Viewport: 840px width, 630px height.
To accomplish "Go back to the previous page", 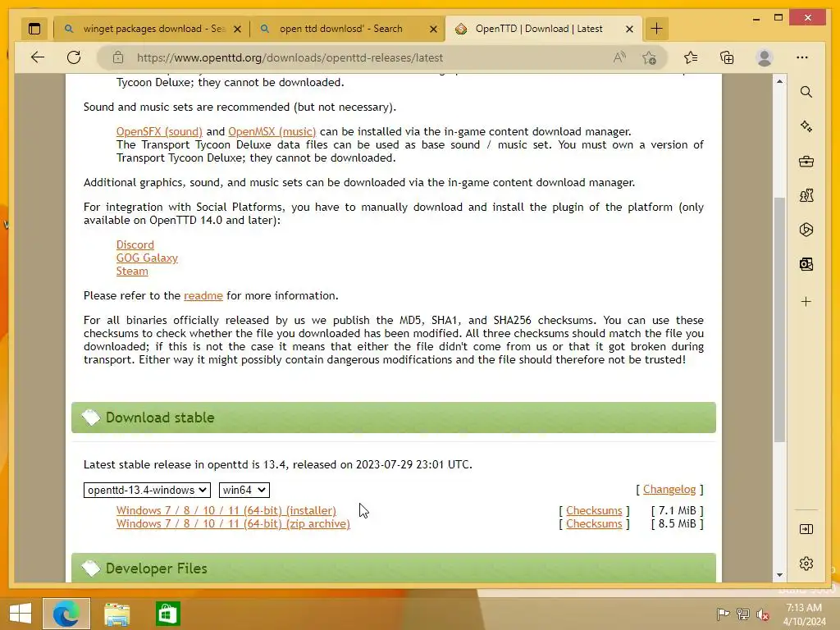I will (x=38, y=57).
